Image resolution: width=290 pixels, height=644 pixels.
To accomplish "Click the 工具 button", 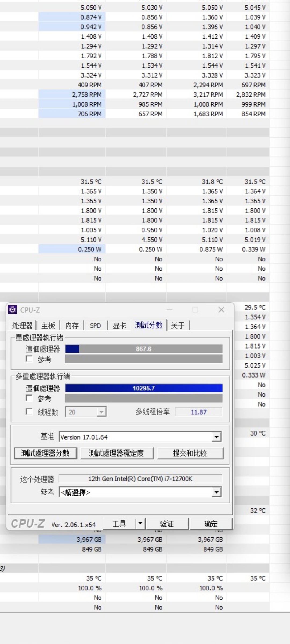I will click(119, 524).
